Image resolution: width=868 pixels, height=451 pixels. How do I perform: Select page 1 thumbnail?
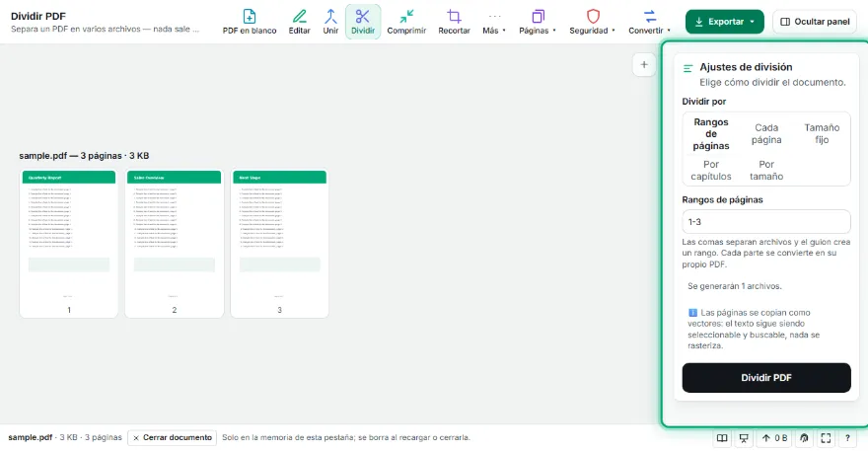[x=69, y=243]
